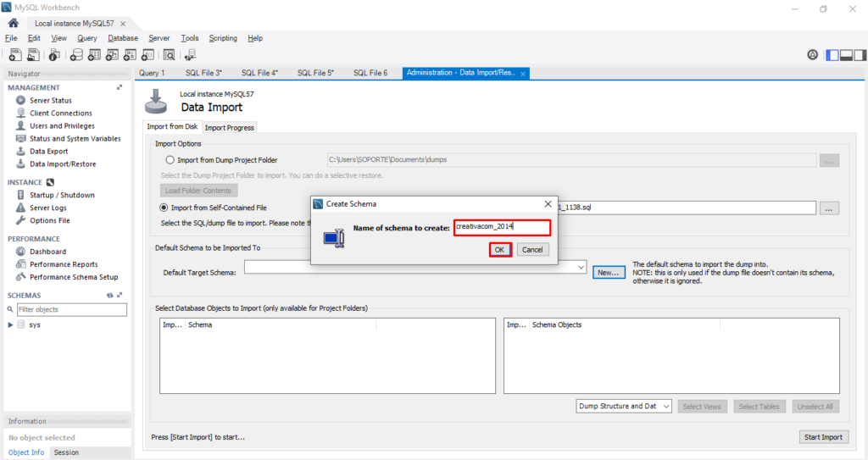Open the Database menu

pyautogui.click(x=123, y=38)
